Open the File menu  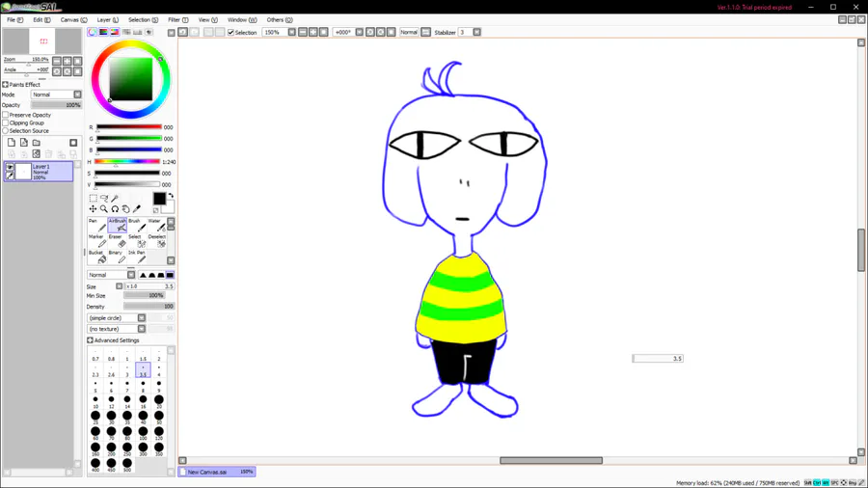pyautogui.click(x=14, y=20)
